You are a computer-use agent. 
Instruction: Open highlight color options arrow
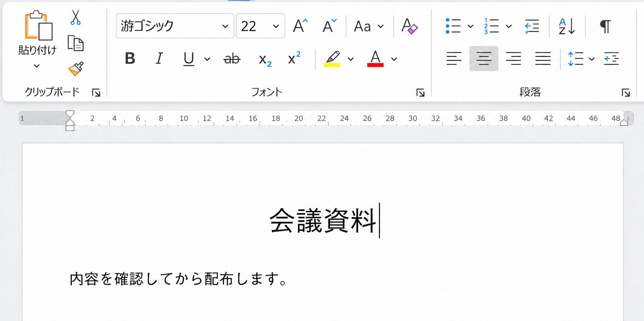click(351, 59)
